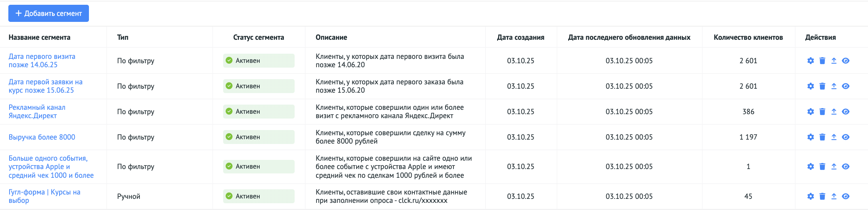
Task: Sort by 'Количество клиентов' column header
Action: tap(748, 37)
